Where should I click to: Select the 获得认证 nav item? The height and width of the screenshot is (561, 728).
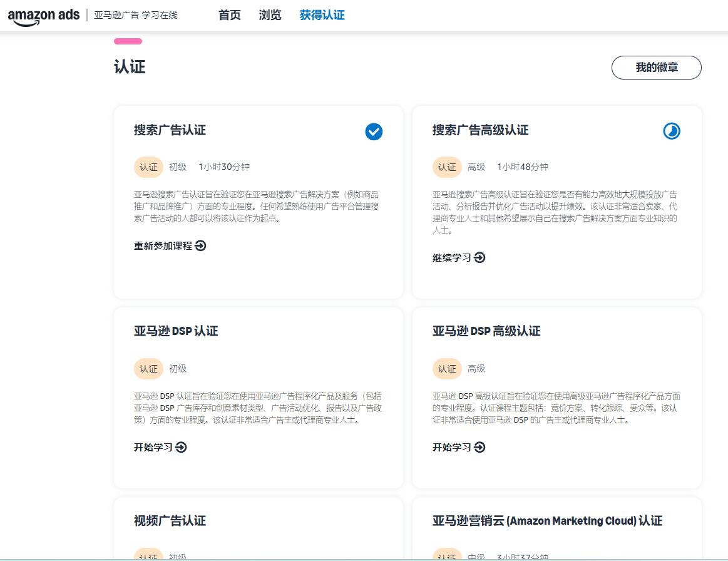point(322,15)
